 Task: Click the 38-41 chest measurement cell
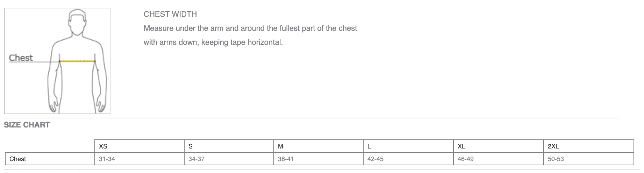(x=319, y=159)
